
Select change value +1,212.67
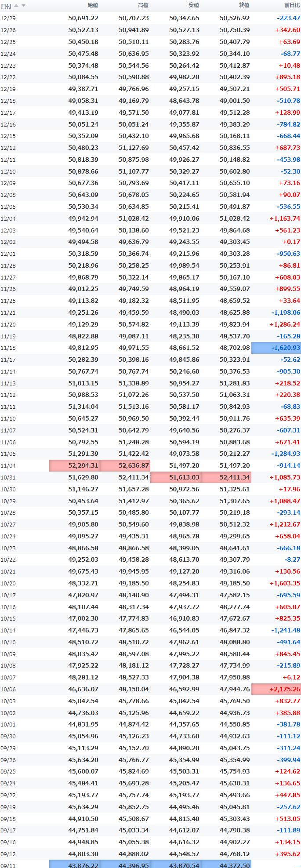pyautogui.click(x=285, y=524)
